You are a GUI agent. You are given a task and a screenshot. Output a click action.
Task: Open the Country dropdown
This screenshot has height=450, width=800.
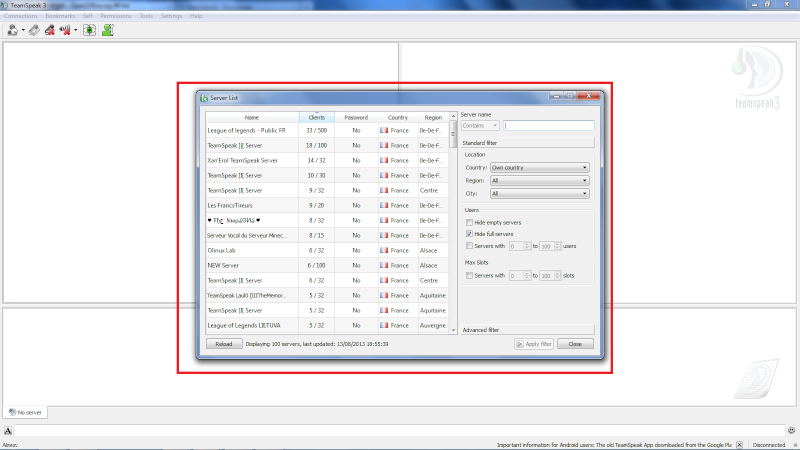pyautogui.click(x=540, y=167)
